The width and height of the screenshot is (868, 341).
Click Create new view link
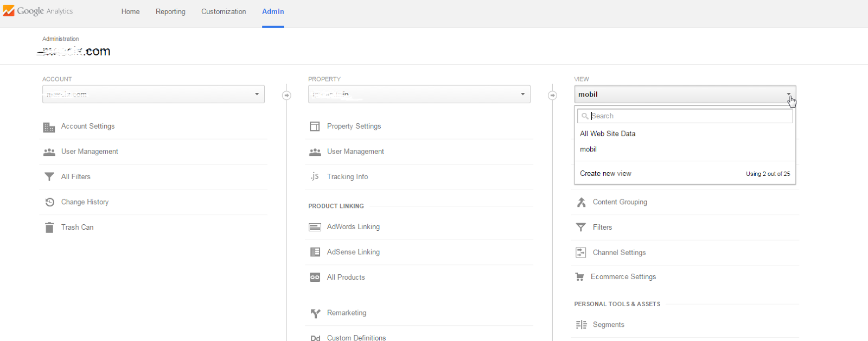(x=605, y=174)
